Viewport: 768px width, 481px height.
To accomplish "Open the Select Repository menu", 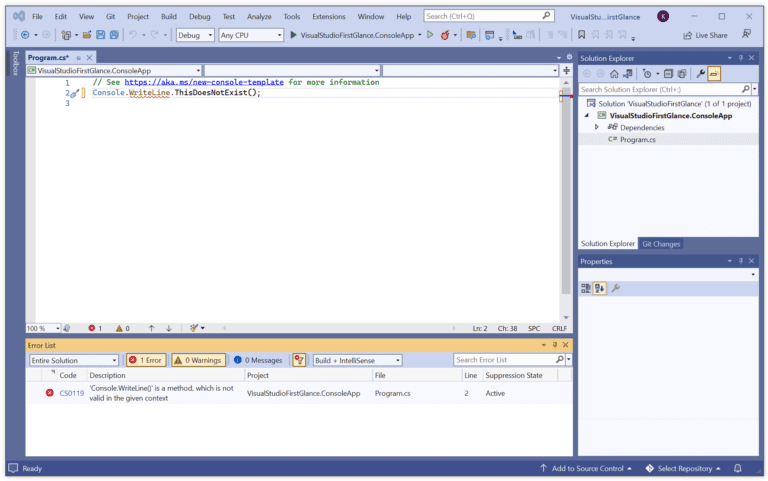I will [683, 469].
